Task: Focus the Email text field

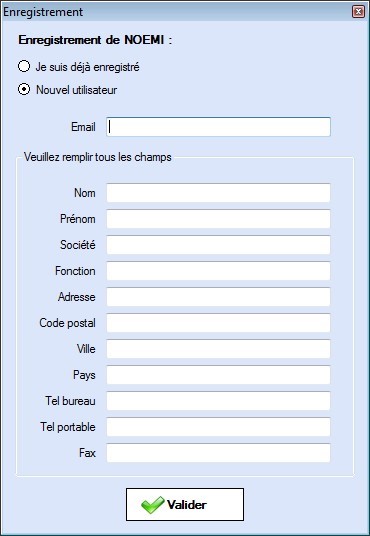Action: pyautogui.click(x=218, y=127)
